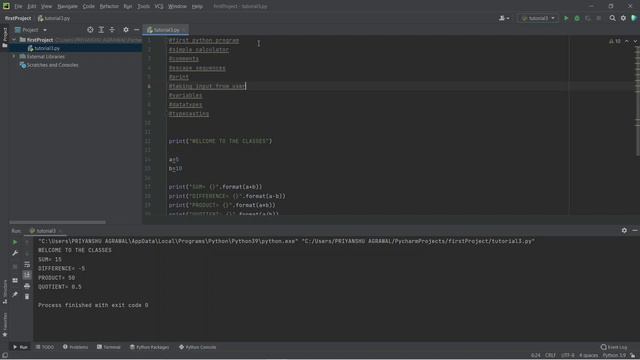The height and width of the screenshot is (360, 640).
Task: Open Search Everywhere magnifier icon
Action: point(612,18)
